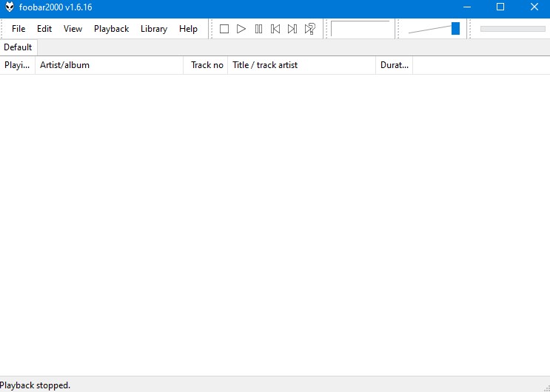Open the Playback menu

click(x=111, y=29)
